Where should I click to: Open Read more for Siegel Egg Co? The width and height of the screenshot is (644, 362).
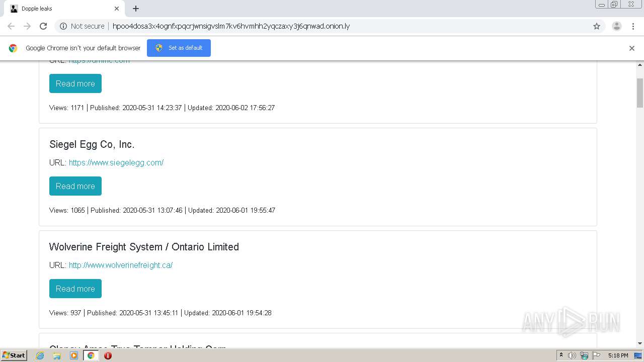tap(75, 186)
